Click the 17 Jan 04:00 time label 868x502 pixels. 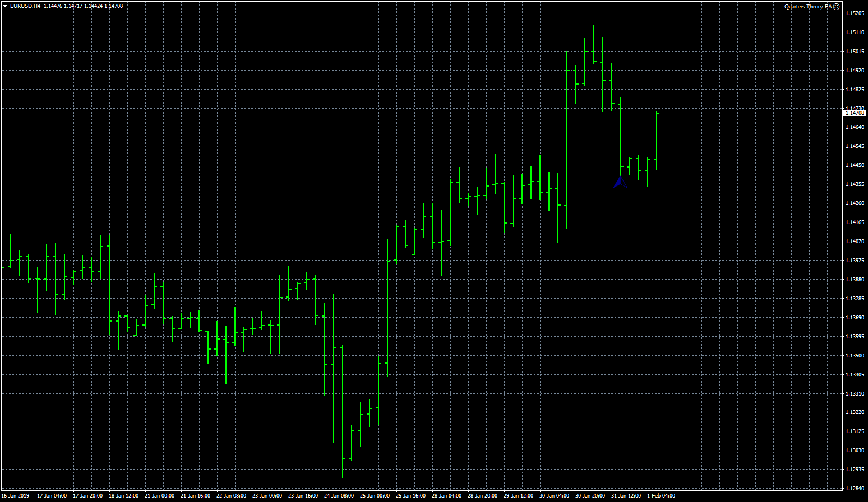(52, 495)
